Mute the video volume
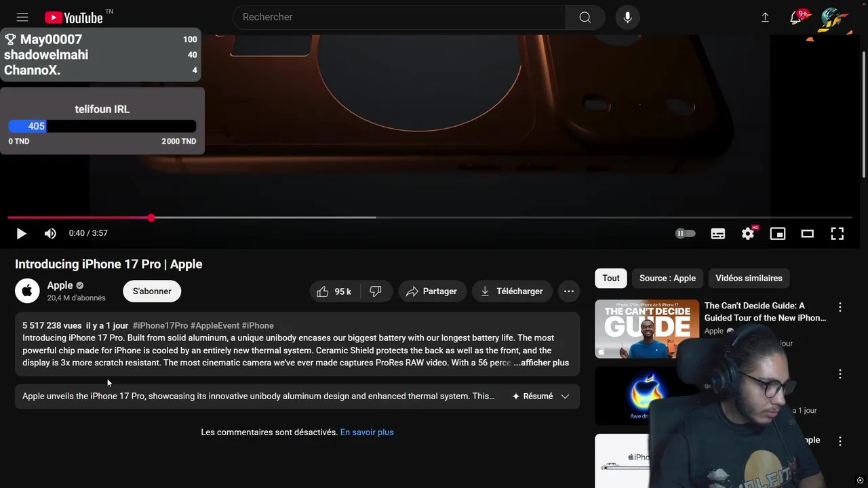Screen dimensions: 868x488 coord(50,233)
